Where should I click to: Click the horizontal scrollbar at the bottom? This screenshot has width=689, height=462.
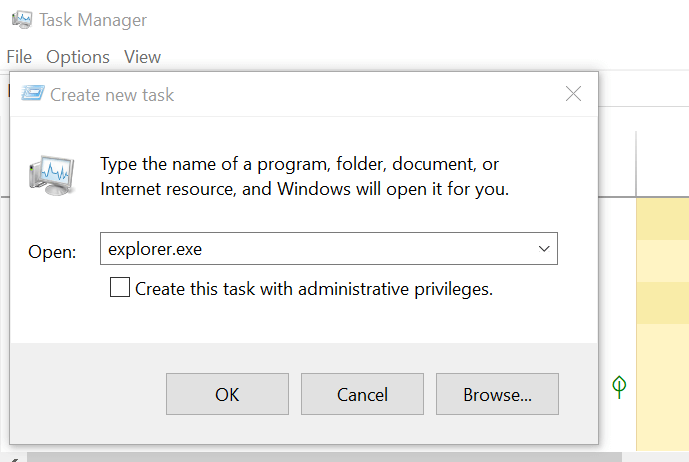pyautogui.click(x=324, y=457)
